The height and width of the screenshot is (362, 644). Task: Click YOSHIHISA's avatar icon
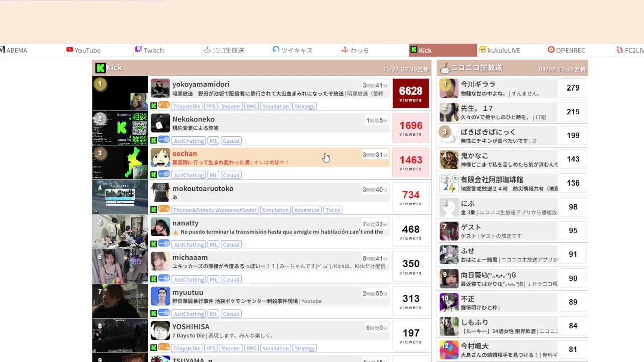[160, 331]
